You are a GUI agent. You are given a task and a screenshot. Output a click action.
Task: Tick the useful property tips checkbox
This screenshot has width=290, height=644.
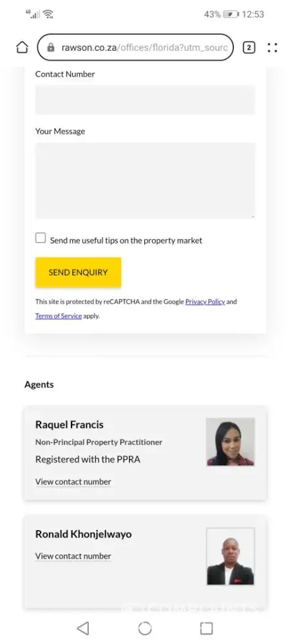(41, 238)
